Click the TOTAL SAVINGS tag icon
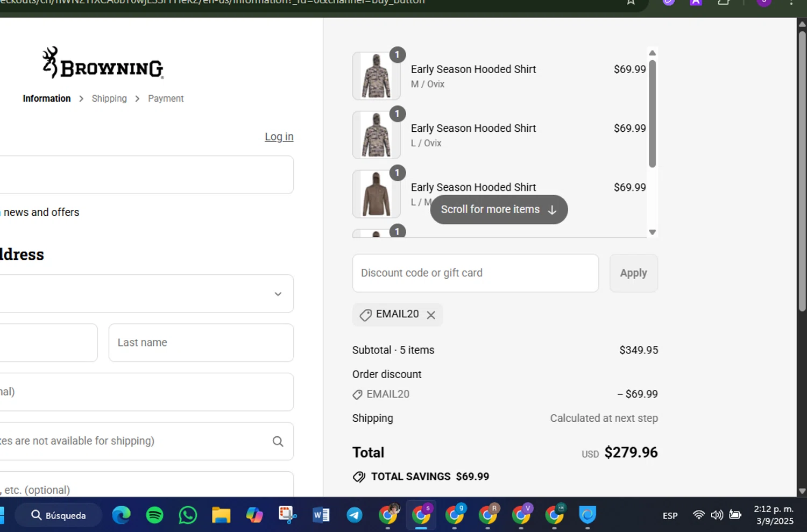Viewport: 807px width, 532px height. click(359, 477)
